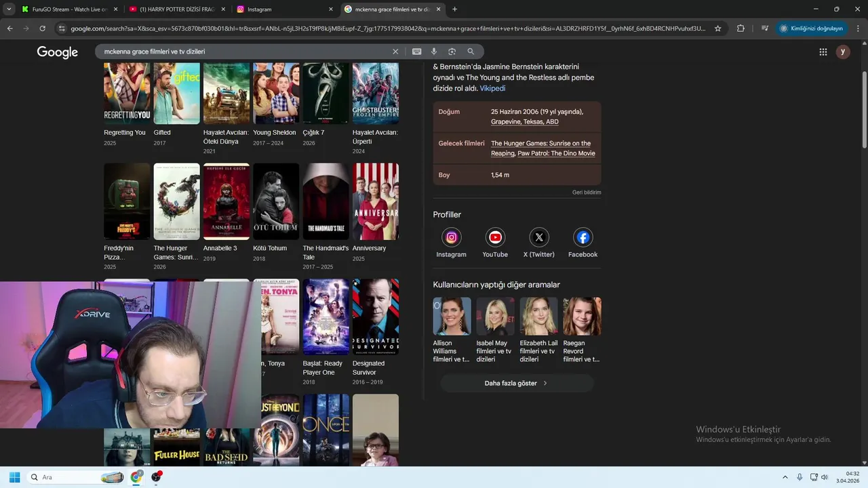This screenshot has height=488, width=868.
Task: Open Freddy'nin Pizza movie poster
Action: pyautogui.click(x=127, y=201)
